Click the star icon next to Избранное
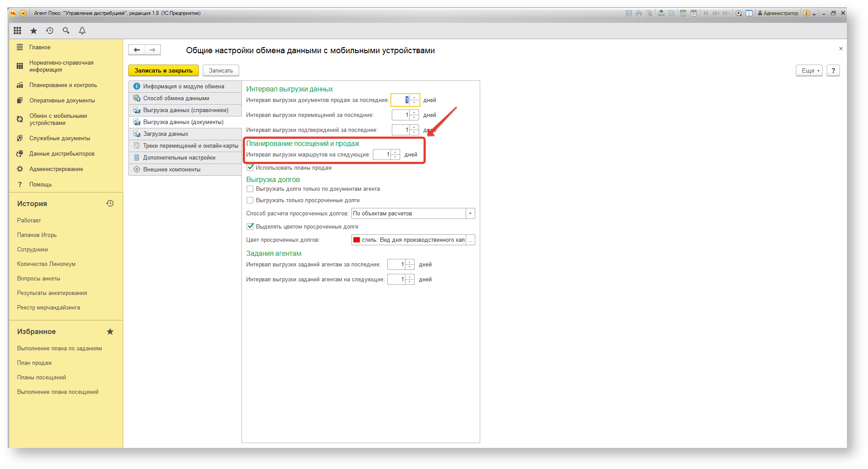 pos(110,331)
